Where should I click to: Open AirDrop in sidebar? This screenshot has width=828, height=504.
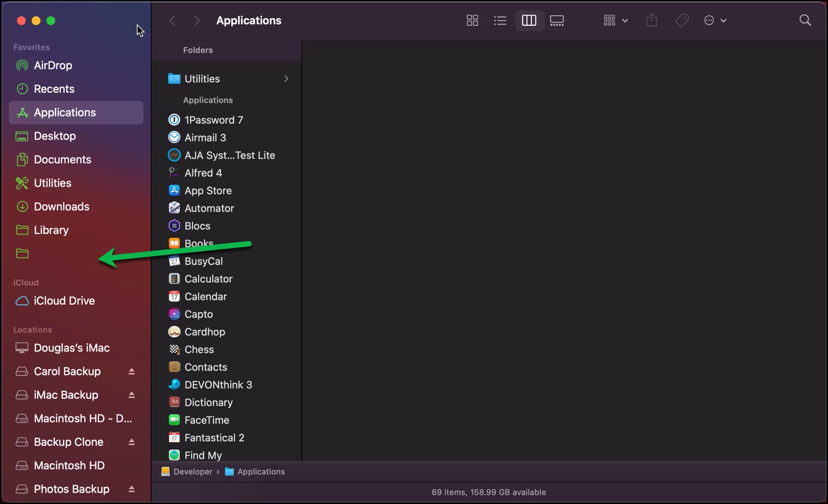pyautogui.click(x=76, y=65)
